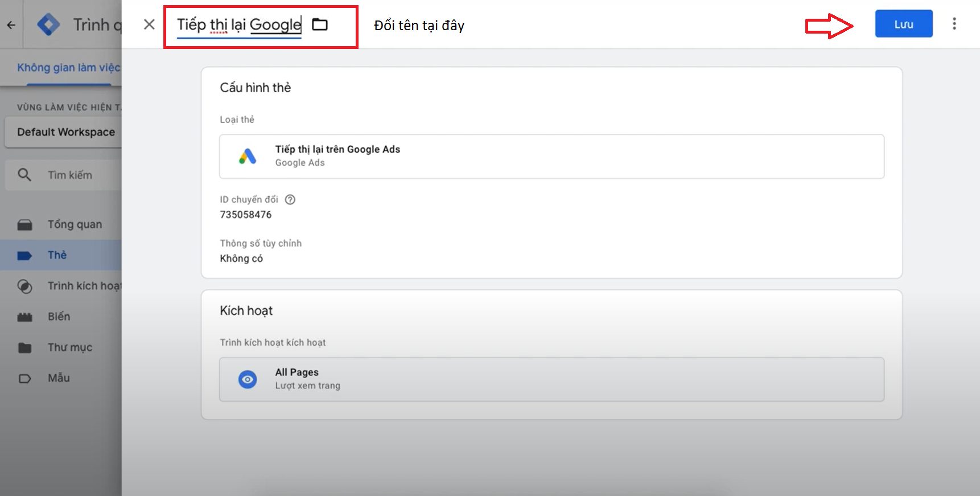Screen dimensions: 980x496
Task: Click the All Pages eye trigger icon
Action: [x=248, y=379]
